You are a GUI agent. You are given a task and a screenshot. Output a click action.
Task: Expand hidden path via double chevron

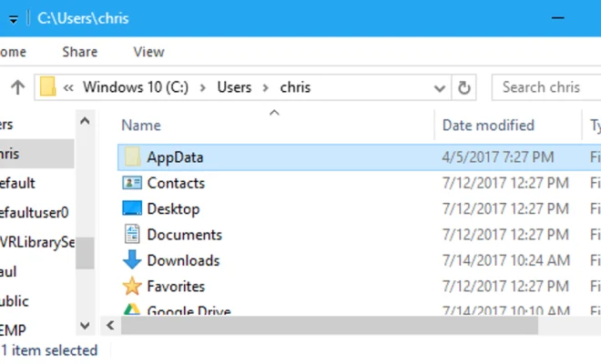pos(68,87)
